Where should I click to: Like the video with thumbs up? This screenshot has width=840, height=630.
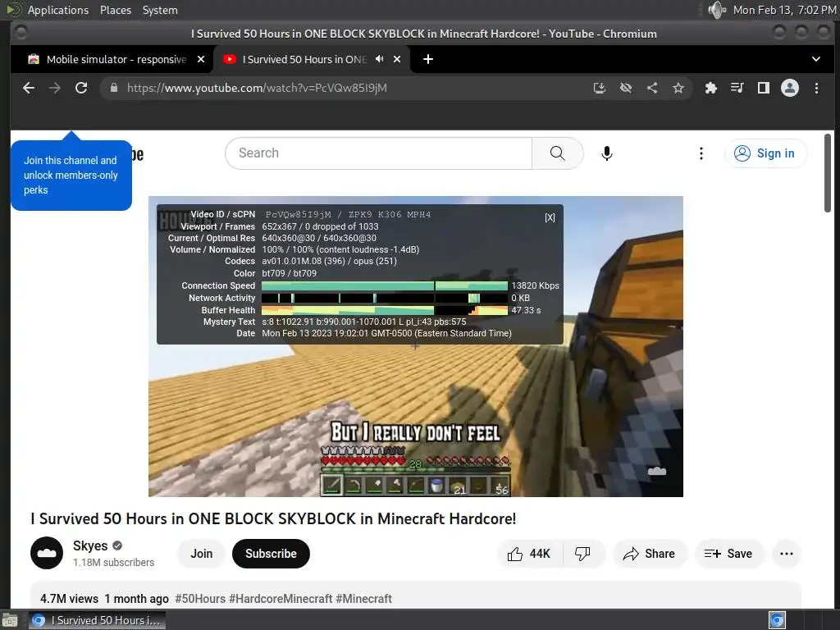(530, 554)
